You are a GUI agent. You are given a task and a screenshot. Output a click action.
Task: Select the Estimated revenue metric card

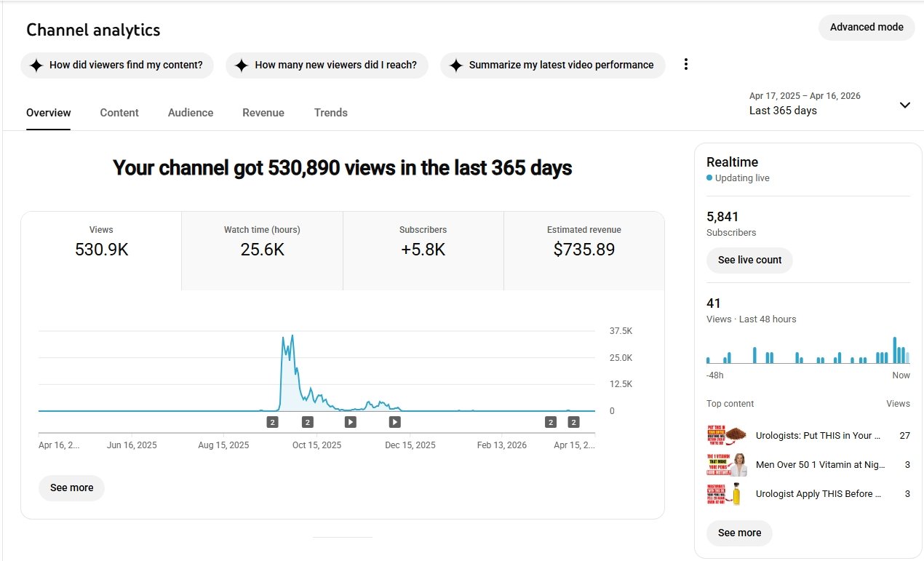point(584,242)
